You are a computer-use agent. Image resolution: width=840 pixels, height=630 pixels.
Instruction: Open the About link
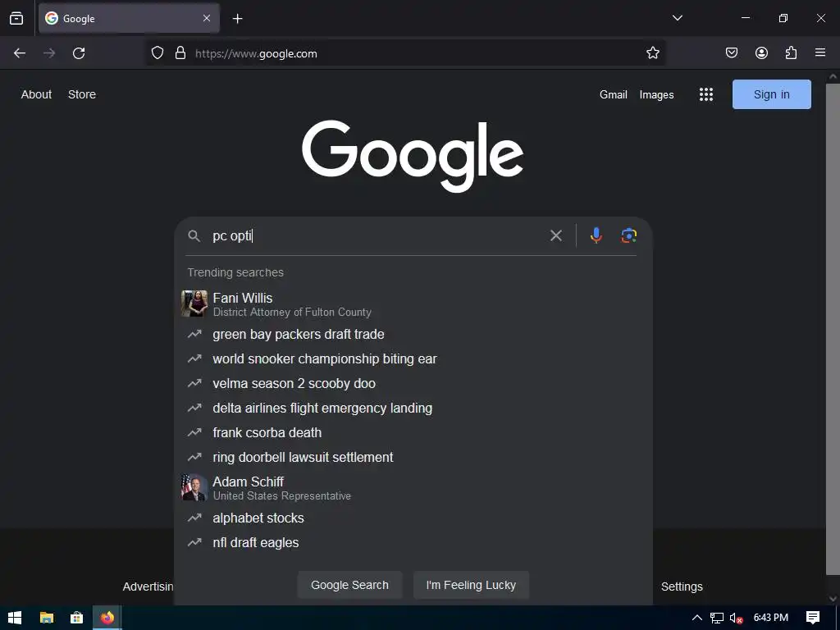pos(36,94)
